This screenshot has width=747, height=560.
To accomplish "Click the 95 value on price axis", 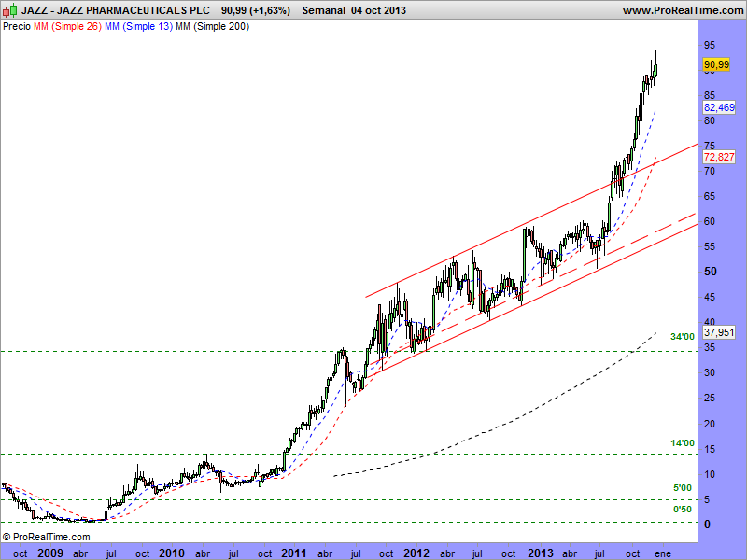I will coord(710,45).
